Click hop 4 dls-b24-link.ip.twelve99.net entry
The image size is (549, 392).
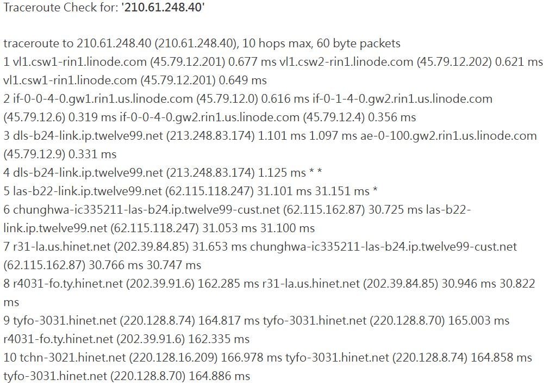[x=88, y=173]
